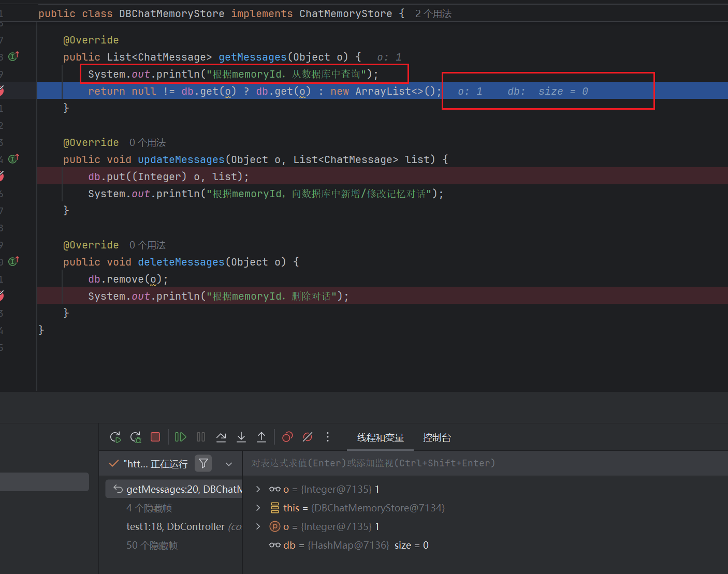
Task: Expand the parameter o = {Integer@7135} variable
Action: coord(258,526)
